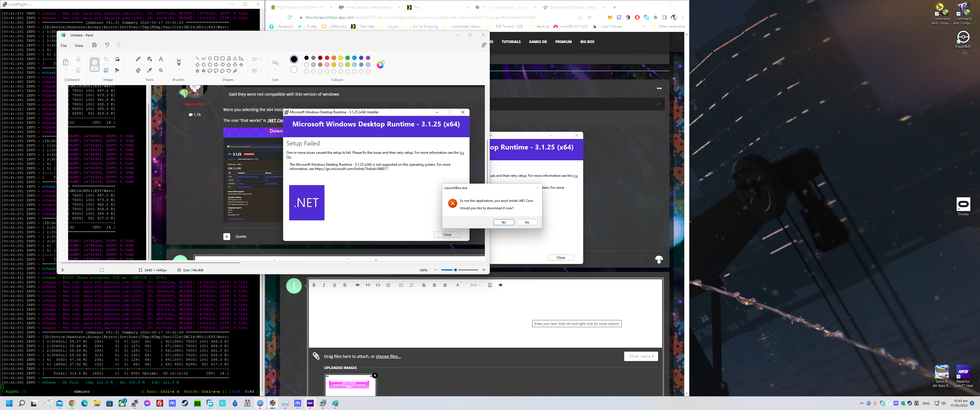Image resolution: width=980 pixels, height=410 pixels.
Task: Click the Italic icon in forum editor
Action: (324, 285)
